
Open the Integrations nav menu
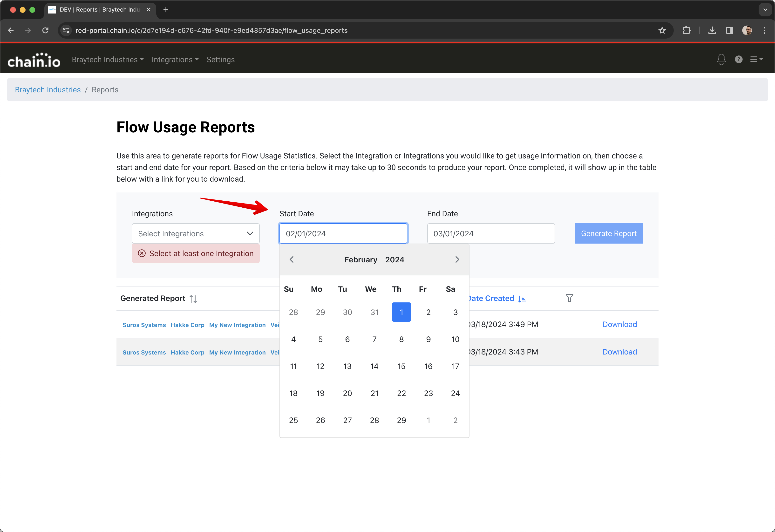click(x=175, y=60)
